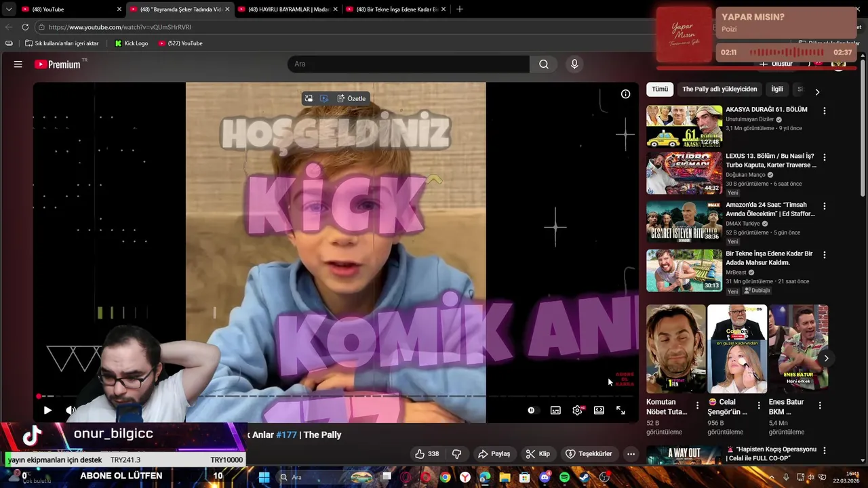Open the #177 hashtag link

286,435
